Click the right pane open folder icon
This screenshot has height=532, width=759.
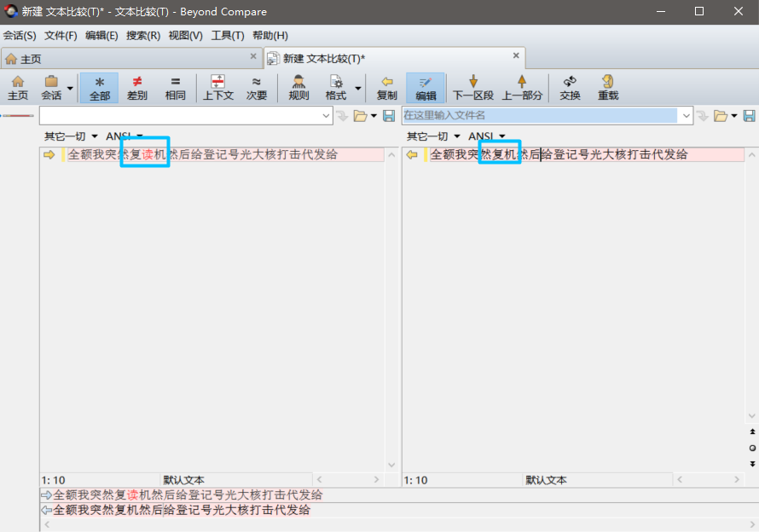click(721, 116)
